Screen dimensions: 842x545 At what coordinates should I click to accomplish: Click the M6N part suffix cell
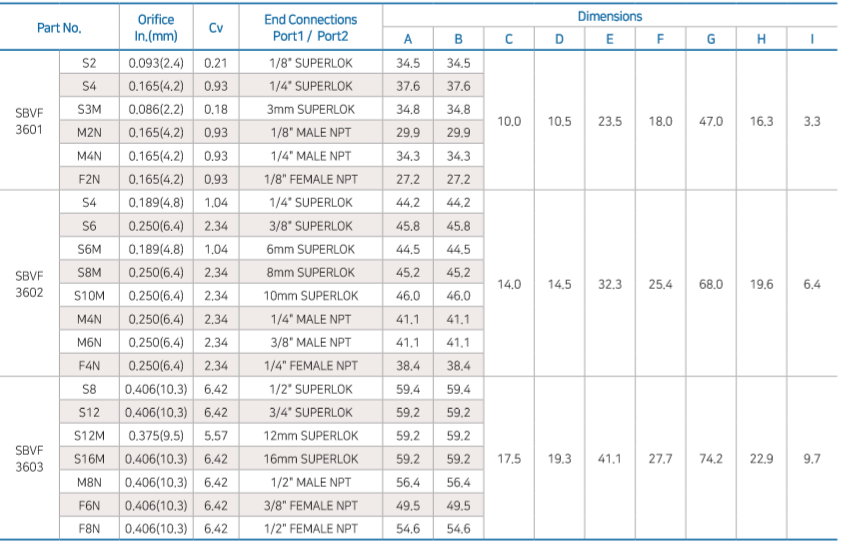click(89, 343)
